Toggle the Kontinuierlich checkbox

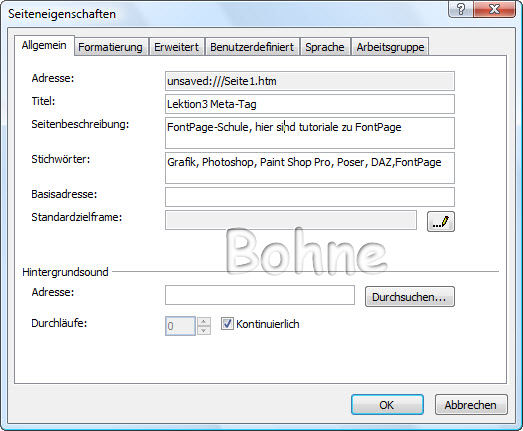pyautogui.click(x=227, y=324)
